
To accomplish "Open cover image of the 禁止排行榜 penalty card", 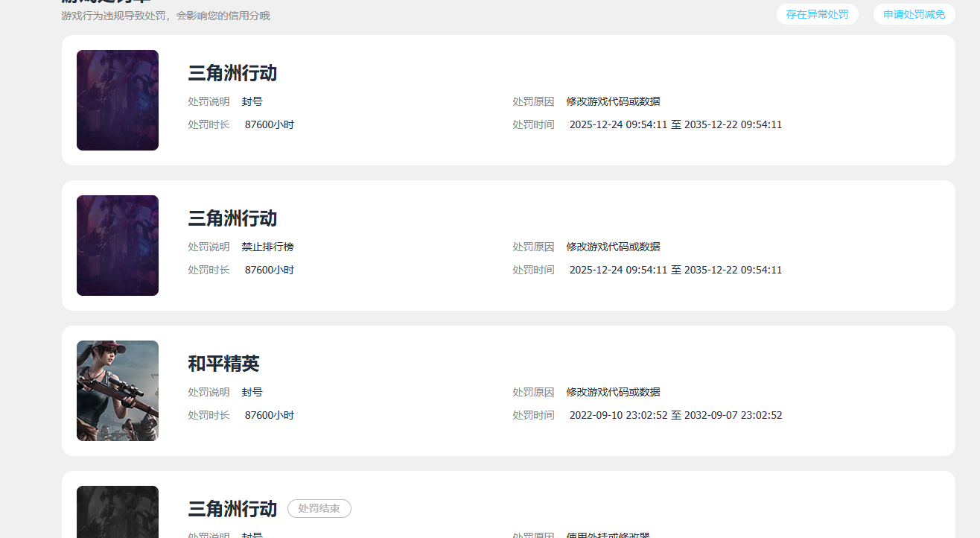I will (118, 245).
